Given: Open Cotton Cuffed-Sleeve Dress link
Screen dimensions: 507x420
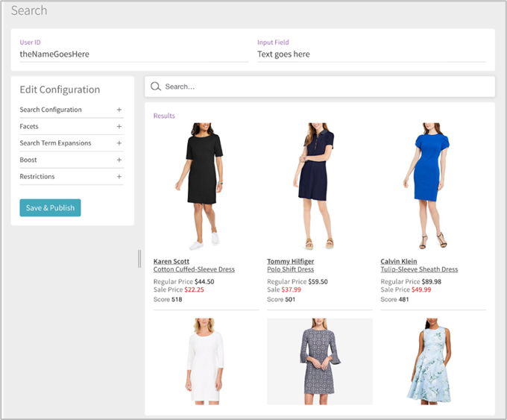Looking at the screenshot, I should pyautogui.click(x=194, y=269).
